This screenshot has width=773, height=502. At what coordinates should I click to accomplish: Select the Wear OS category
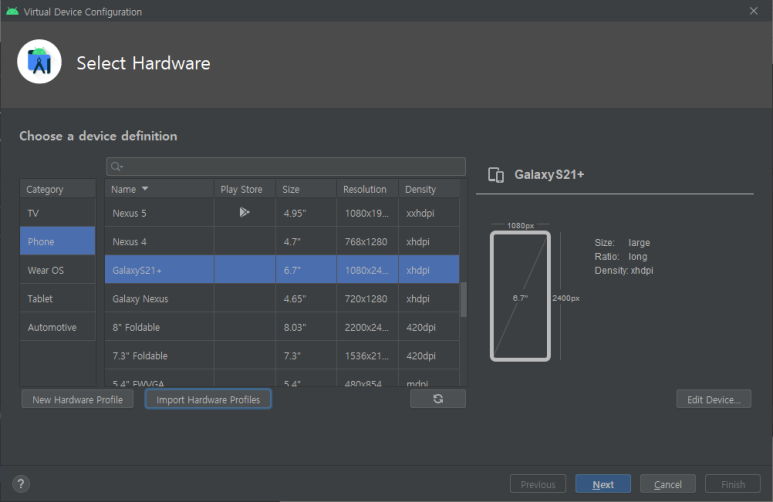click(58, 270)
